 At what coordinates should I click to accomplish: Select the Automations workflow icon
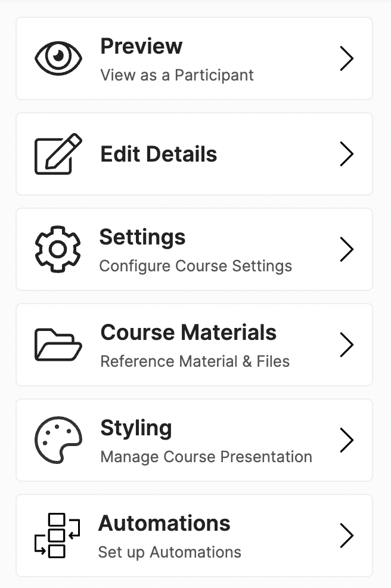(x=58, y=536)
